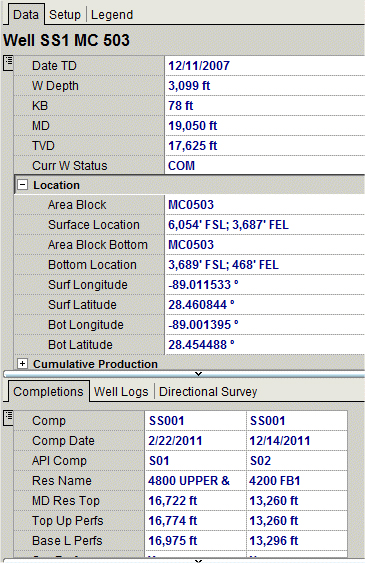
Task: Select API Comp cell S01
Action: 196,461
